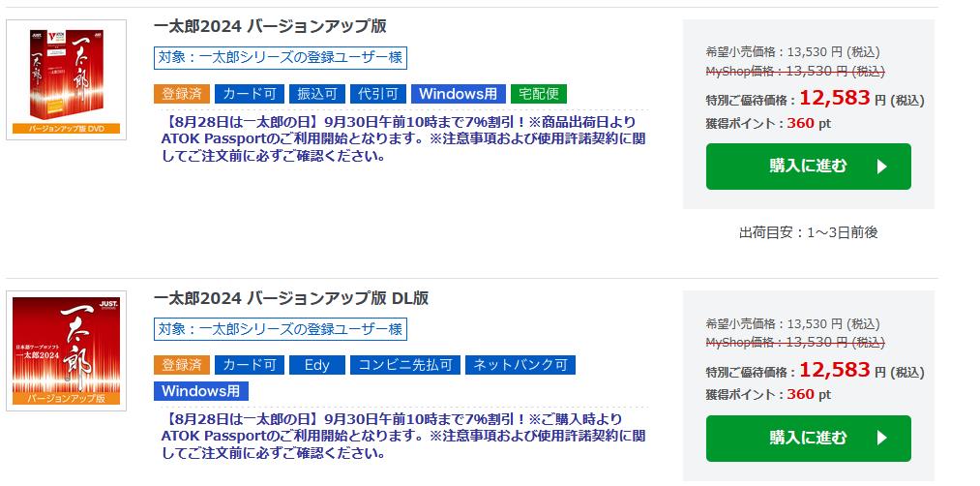
Task: Click the 宅配便 green delivery badge
Action: tap(539, 94)
